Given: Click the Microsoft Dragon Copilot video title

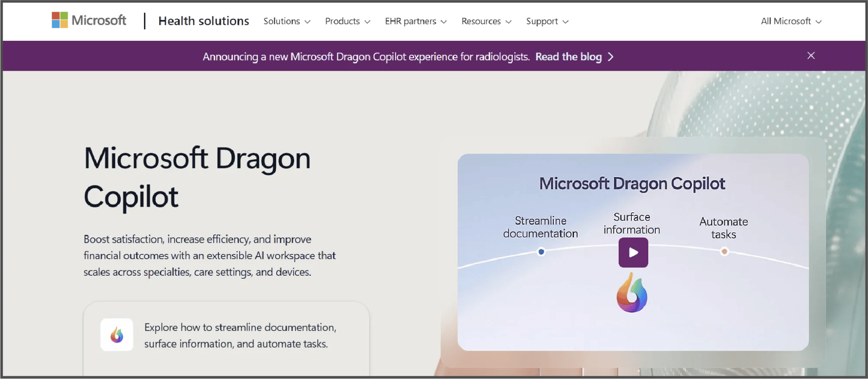Looking at the screenshot, I should pyautogui.click(x=632, y=184).
